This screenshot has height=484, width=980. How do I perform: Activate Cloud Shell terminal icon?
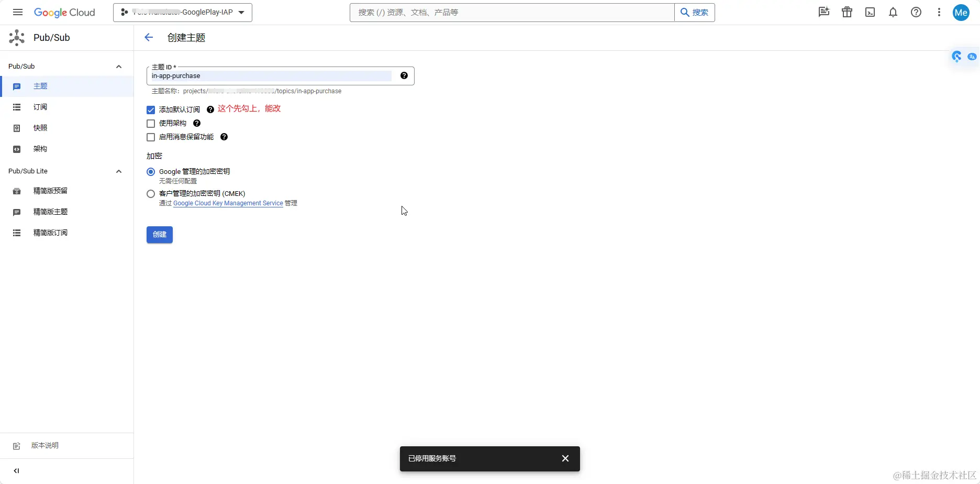pyautogui.click(x=870, y=12)
